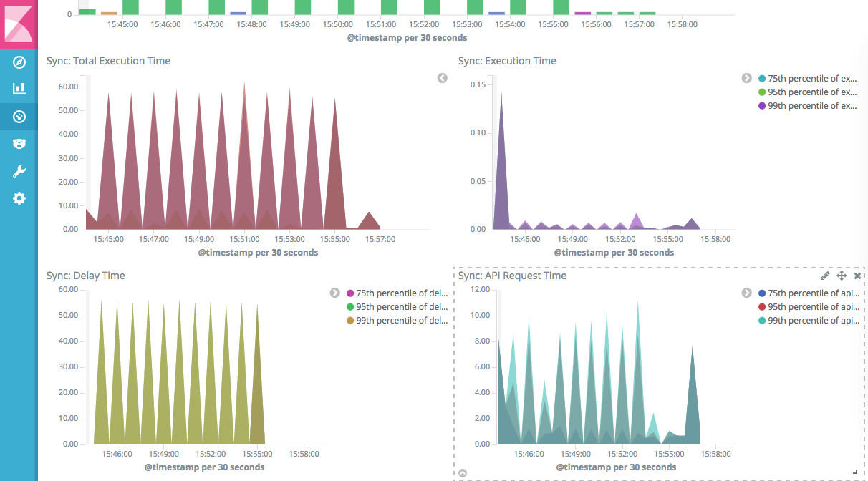Open Dev Tools via the wrench icon
Image resolution: width=868 pixels, height=481 pixels.
[19, 171]
